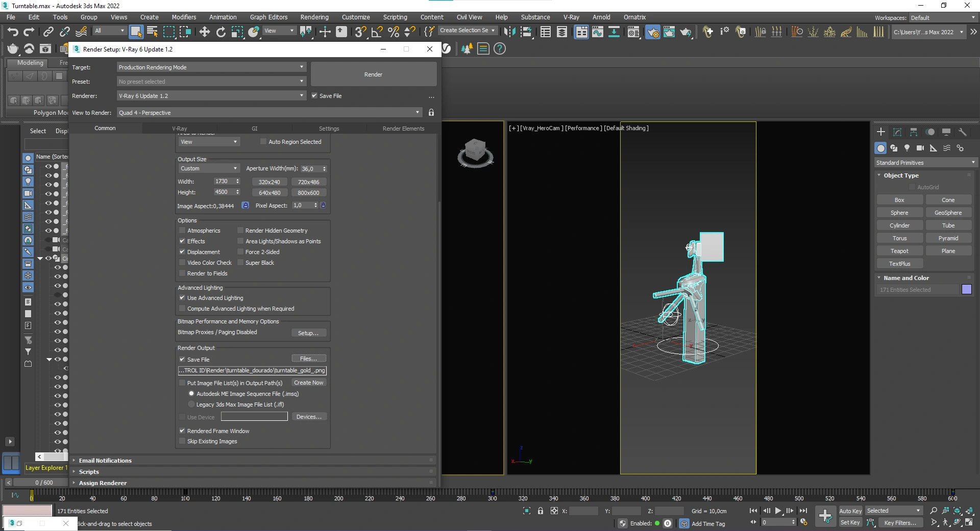Toggle the Selection Lock padlock in status bar

[x=541, y=511]
